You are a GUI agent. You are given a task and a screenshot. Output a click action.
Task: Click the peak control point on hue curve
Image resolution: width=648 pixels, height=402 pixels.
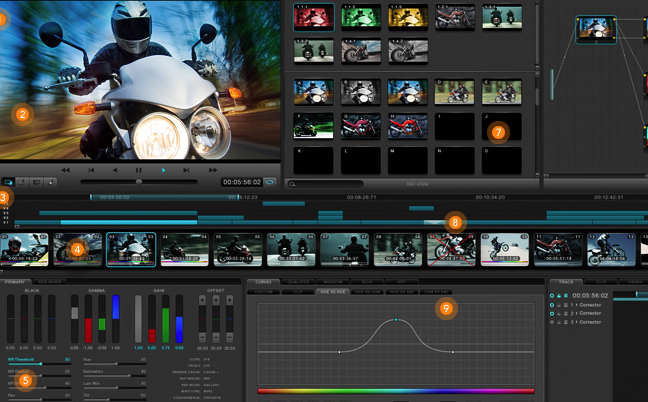point(396,320)
